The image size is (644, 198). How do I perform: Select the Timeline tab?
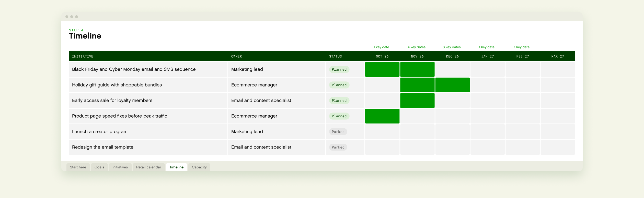pos(176,167)
